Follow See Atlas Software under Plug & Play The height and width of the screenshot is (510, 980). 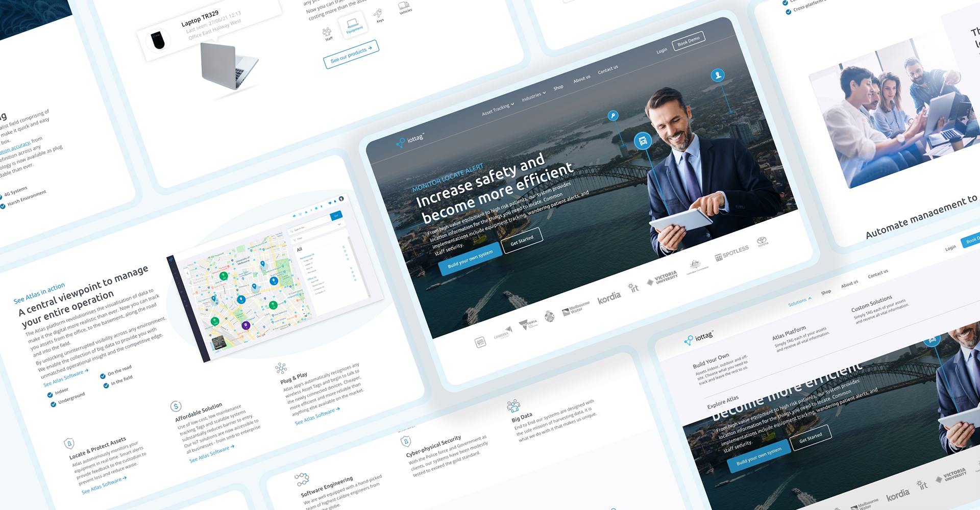click(317, 416)
